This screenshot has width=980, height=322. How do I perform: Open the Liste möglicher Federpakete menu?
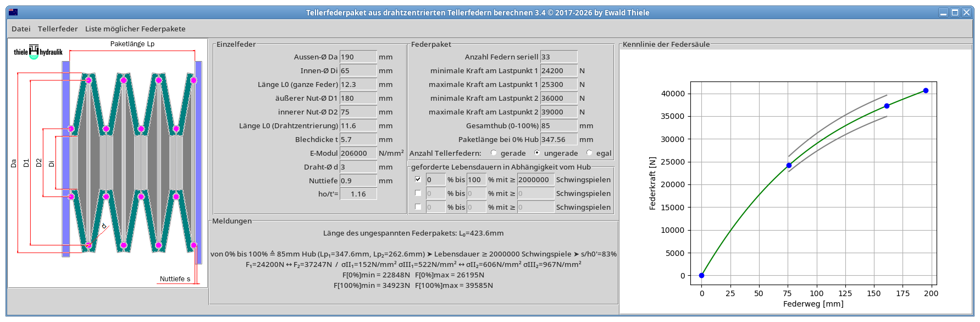(135, 29)
